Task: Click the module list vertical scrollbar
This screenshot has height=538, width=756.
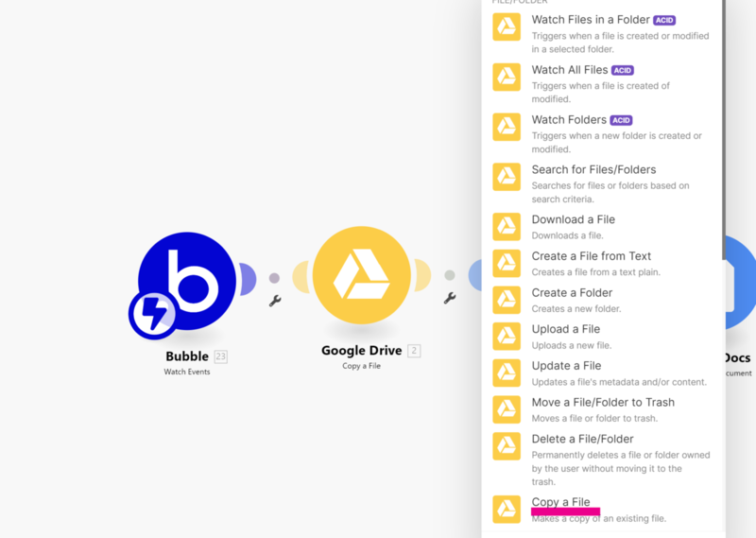Action: (723, 130)
